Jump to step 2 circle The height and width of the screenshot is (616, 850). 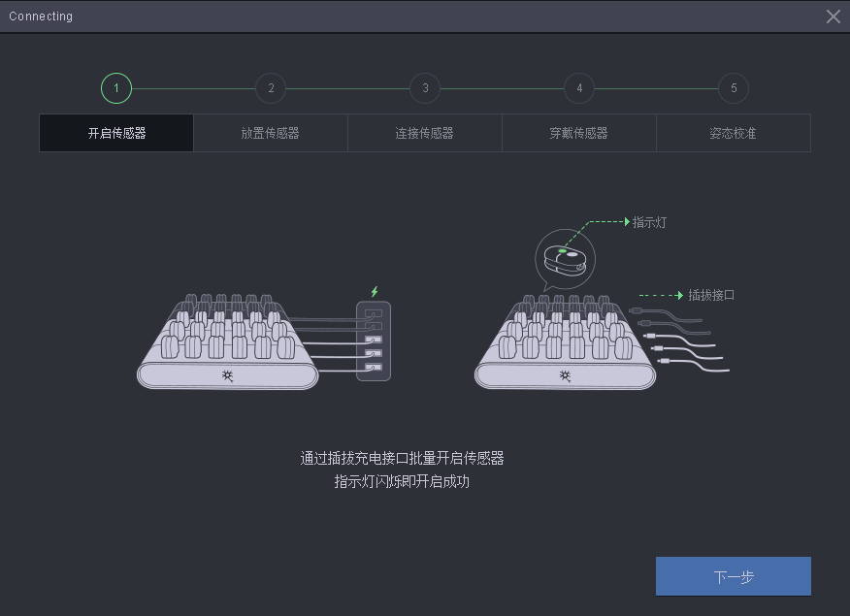(271, 88)
